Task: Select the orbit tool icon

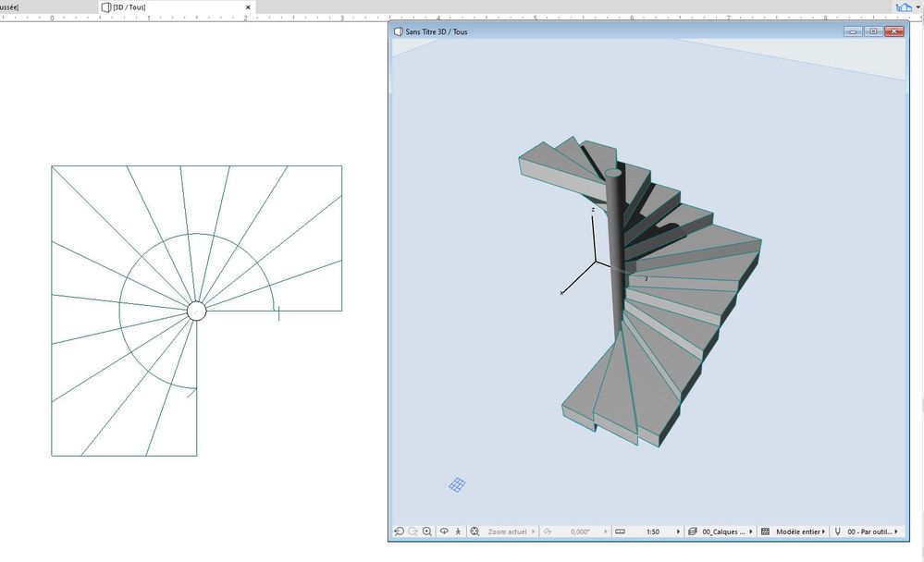Action: tap(444, 532)
